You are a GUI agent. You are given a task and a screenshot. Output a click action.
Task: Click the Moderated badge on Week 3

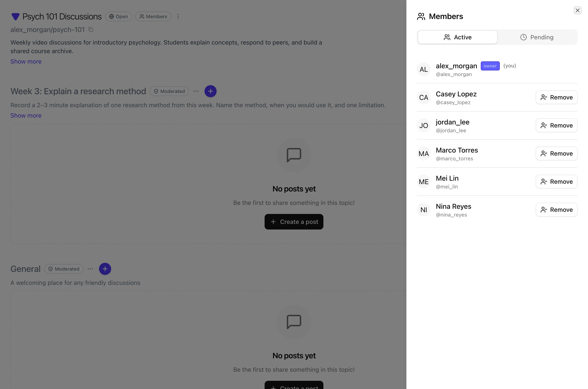click(x=169, y=91)
